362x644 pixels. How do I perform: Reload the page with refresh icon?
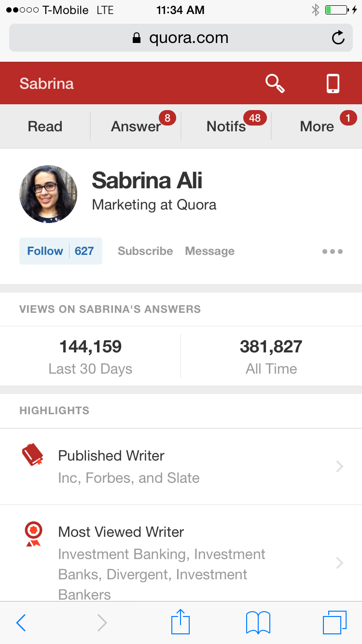coord(338,38)
